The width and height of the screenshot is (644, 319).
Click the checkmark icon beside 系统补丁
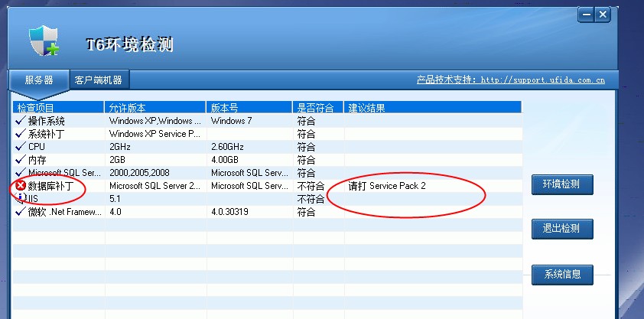pos(21,133)
